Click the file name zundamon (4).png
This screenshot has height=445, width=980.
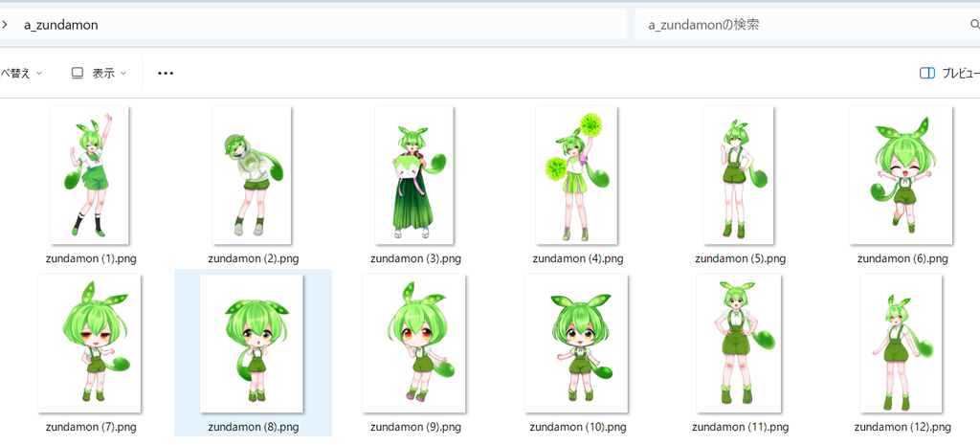(x=578, y=258)
